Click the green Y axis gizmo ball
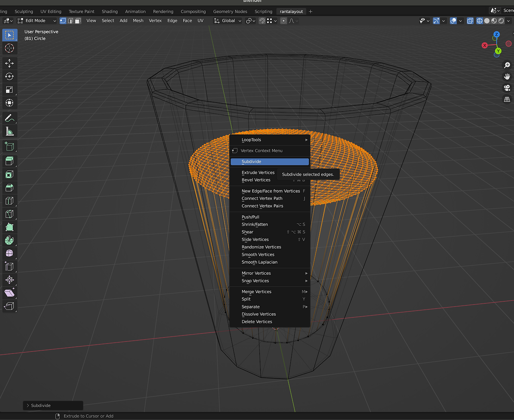Viewport: 514px width, 420px height. click(498, 51)
